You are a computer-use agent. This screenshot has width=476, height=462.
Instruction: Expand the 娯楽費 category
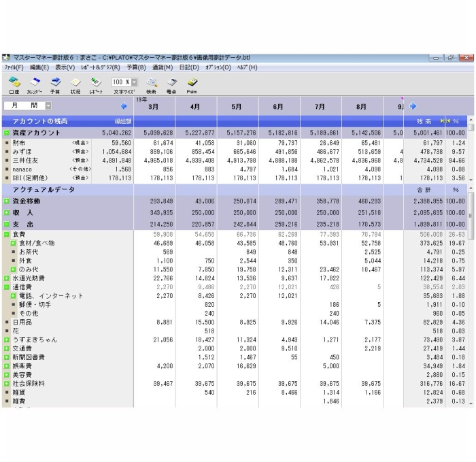click(x=6, y=366)
